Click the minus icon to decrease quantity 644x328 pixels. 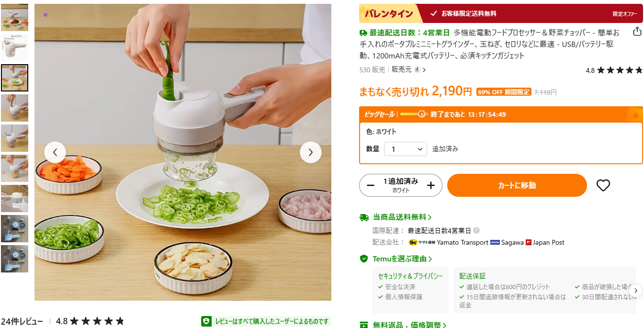pyautogui.click(x=371, y=185)
